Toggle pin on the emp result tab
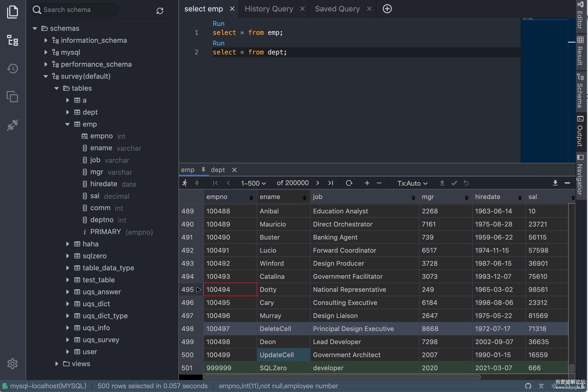This screenshot has width=588, height=392. 203,170
